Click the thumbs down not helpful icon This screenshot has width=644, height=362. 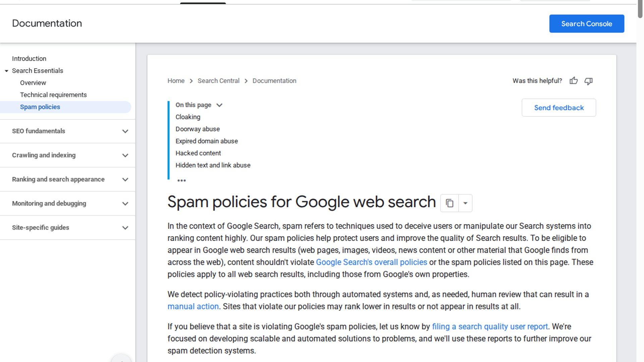point(589,81)
